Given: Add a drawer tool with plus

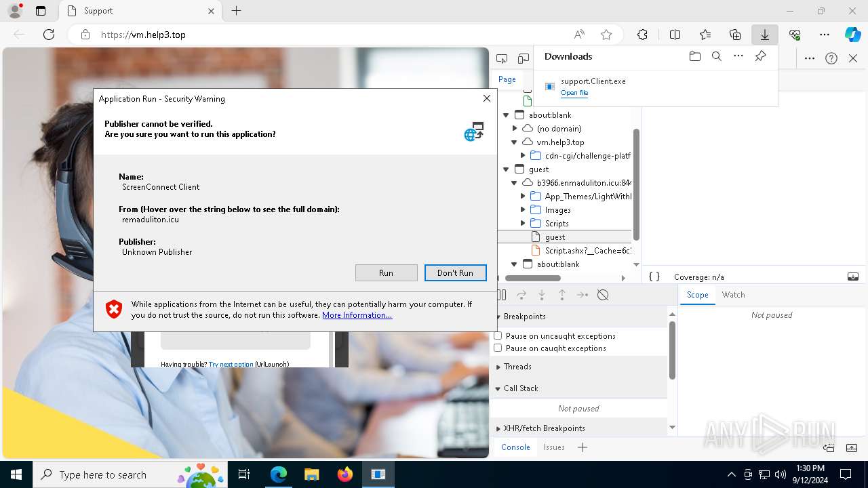Looking at the screenshot, I should (583, 447).
